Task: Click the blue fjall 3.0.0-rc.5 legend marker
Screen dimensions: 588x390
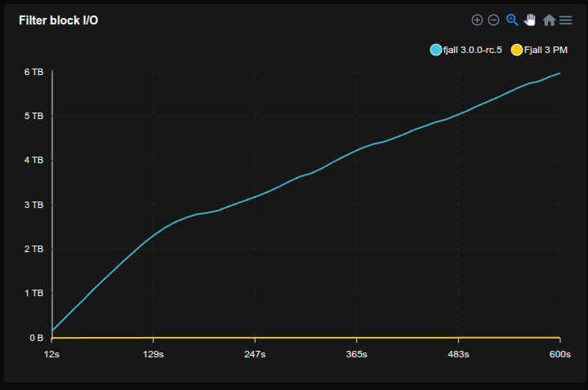Action: (x=436, y=51)
